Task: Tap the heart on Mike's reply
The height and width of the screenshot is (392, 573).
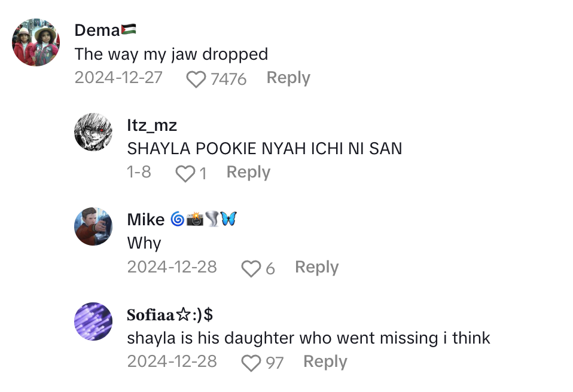Action: point(251,268)
